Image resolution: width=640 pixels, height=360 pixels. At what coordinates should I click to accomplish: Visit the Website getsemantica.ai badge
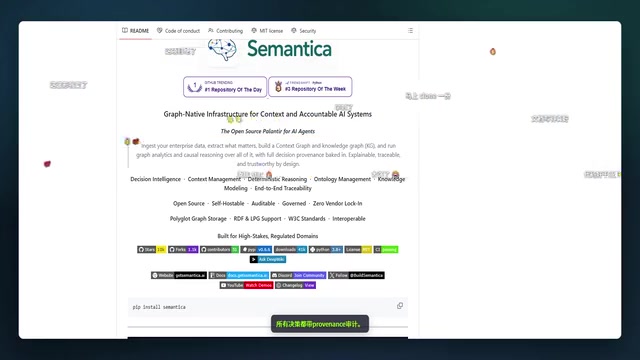click(179, 275)
